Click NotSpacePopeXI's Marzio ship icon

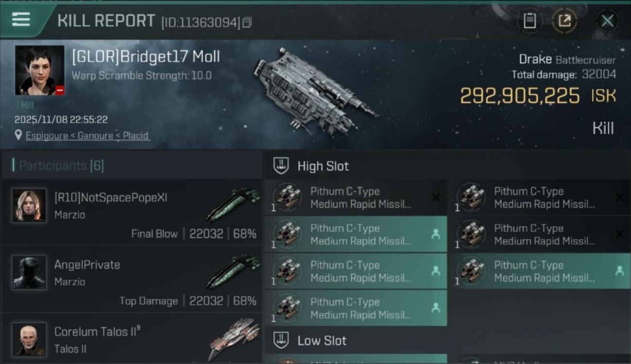tap(233, 204)
